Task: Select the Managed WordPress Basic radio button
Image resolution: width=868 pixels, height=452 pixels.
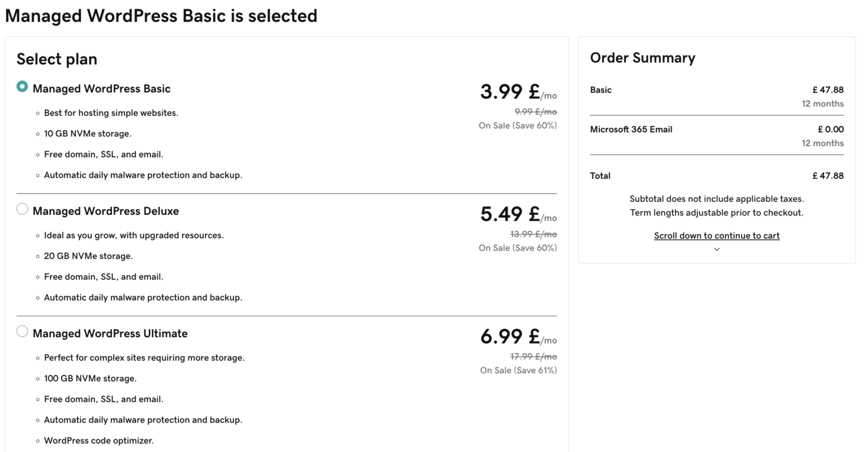Action: coord(22,86)
